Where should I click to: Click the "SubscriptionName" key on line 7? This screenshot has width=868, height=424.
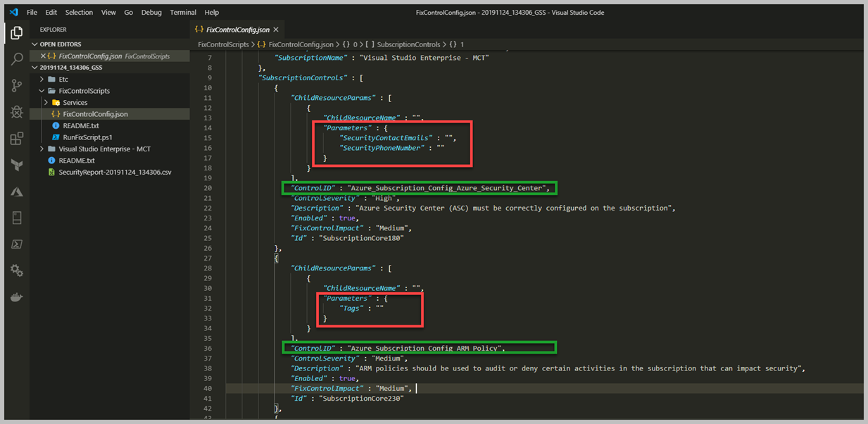[x=310, y=58]
